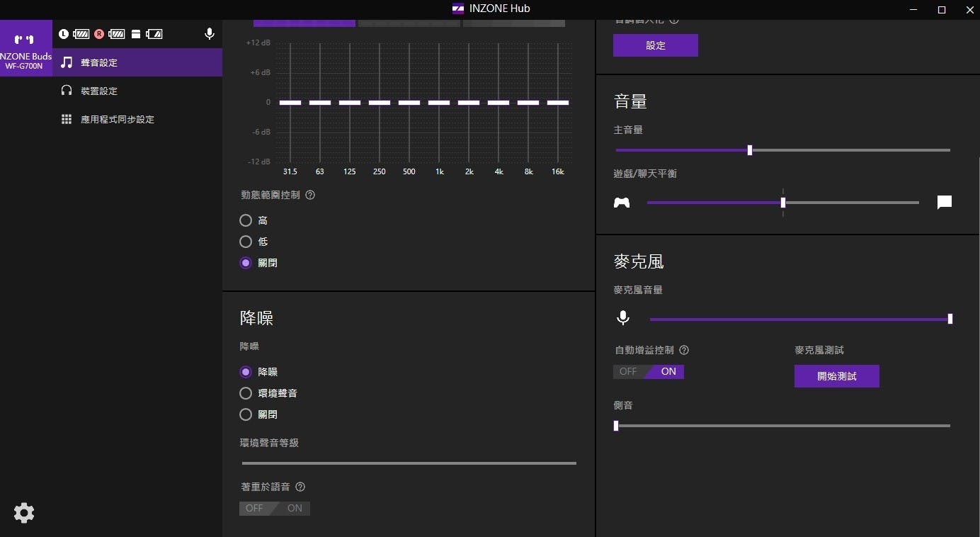Click the help icon beside 著重於語音
The height and width of the screenshot is (537, 980).
click(x=300, y=487)
